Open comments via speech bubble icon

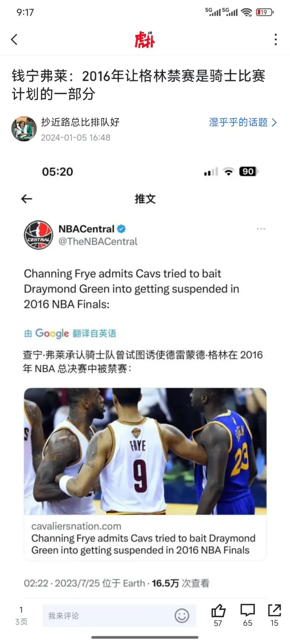[248, 611]
